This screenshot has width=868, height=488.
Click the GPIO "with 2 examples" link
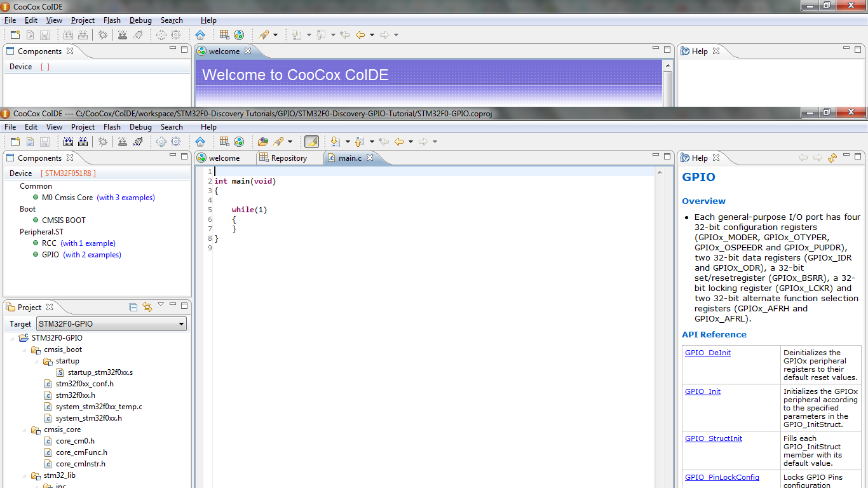(x=92, y=255)
